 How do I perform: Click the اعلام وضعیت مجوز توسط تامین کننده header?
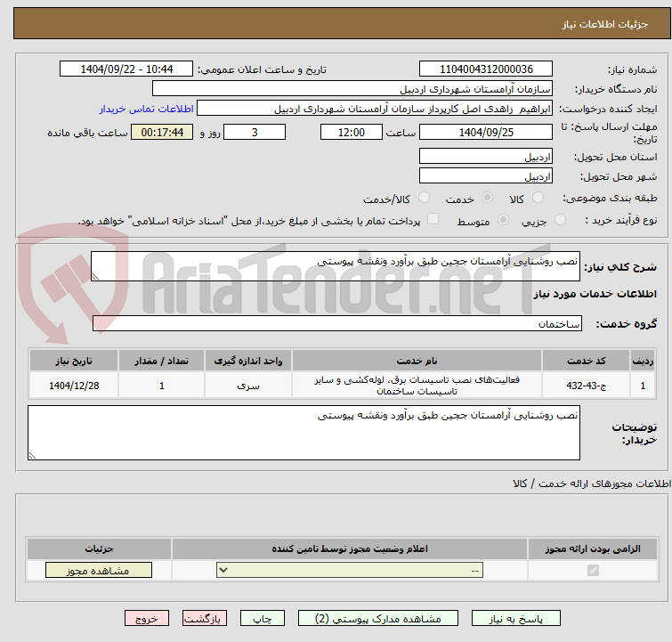coord(350,549)
